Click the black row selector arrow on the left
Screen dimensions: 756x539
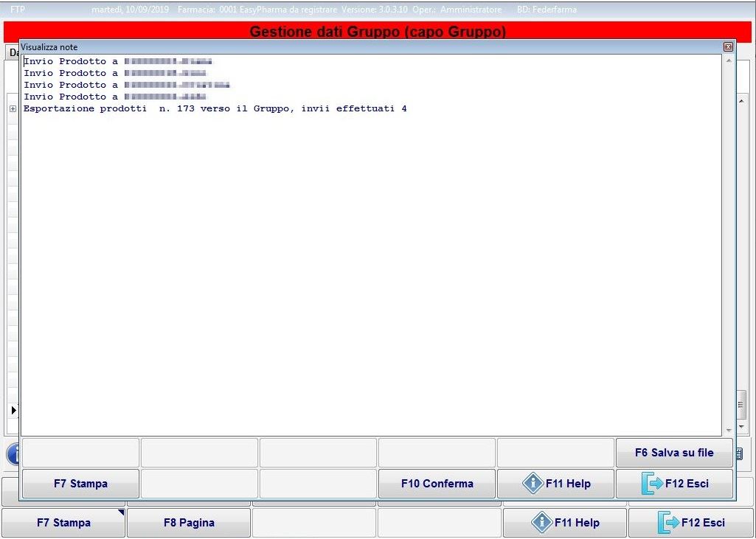tap(13, 409)
